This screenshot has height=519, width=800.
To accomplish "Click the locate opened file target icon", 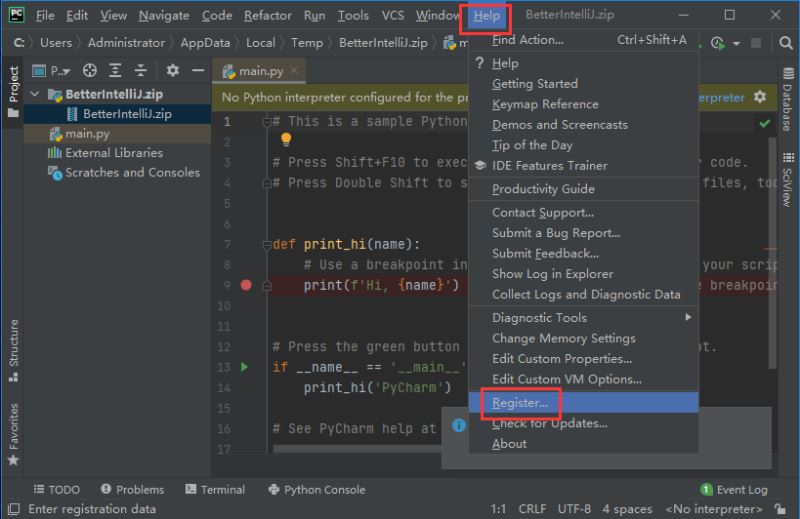I will [x=90, y=70].
